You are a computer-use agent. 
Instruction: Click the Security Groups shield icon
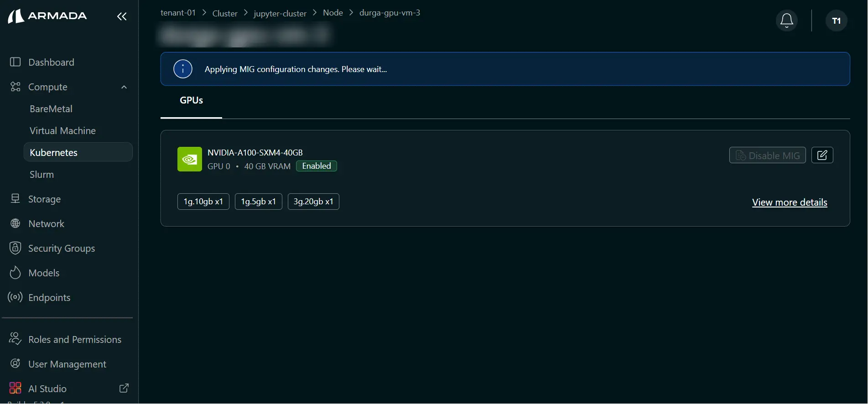[16, 248]
